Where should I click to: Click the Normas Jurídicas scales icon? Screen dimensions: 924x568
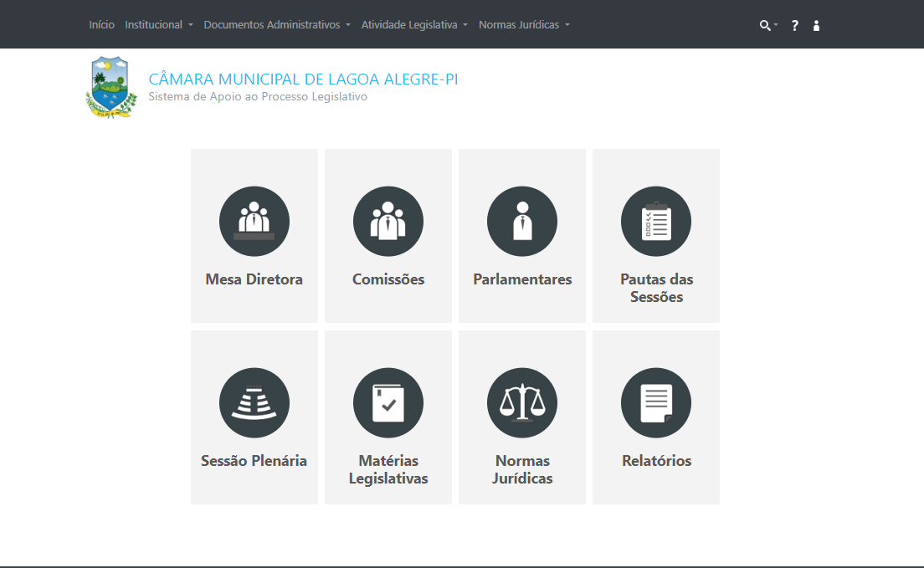[x=522, y=403]
